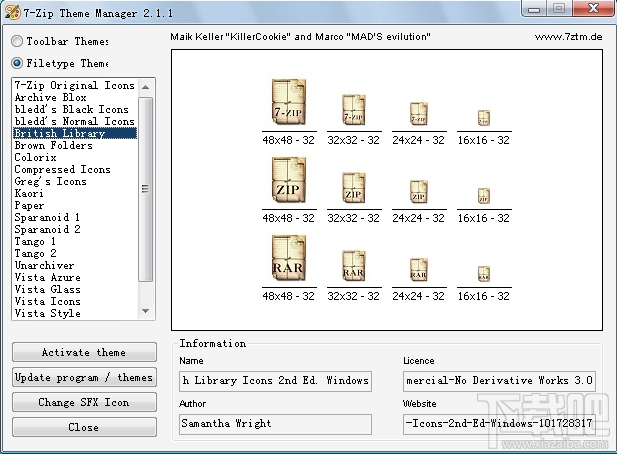Select Vista Icons theme
The image size is (617, 454).
pos(75,301)
